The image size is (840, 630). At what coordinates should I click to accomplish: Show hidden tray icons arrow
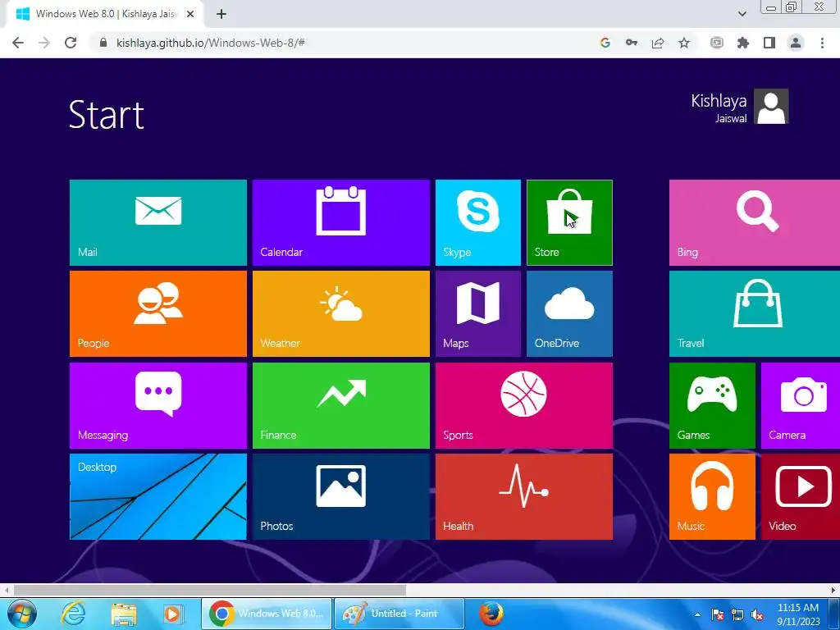pos(697,615)
